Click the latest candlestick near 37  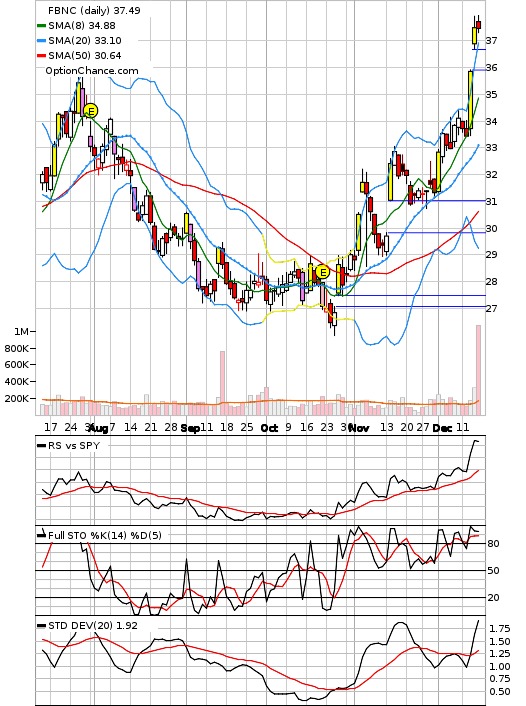tap(479, 24)
